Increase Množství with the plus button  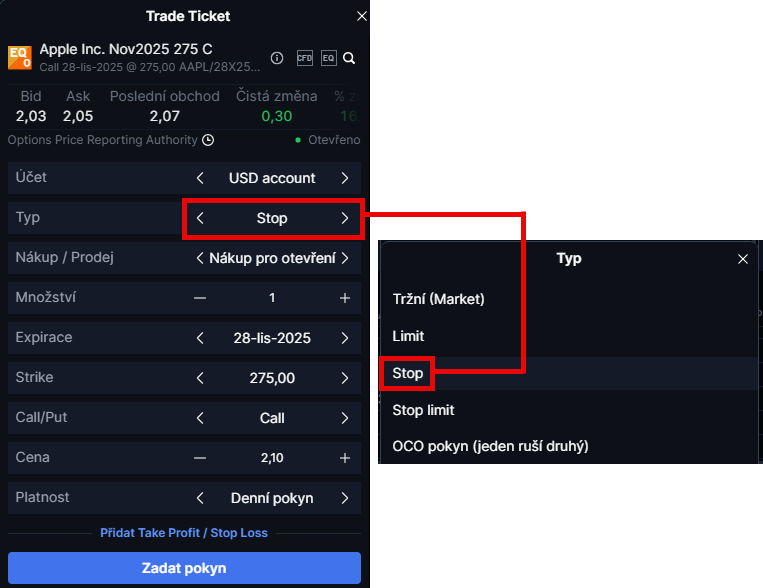pyautogui.click(x=345, y=298)
